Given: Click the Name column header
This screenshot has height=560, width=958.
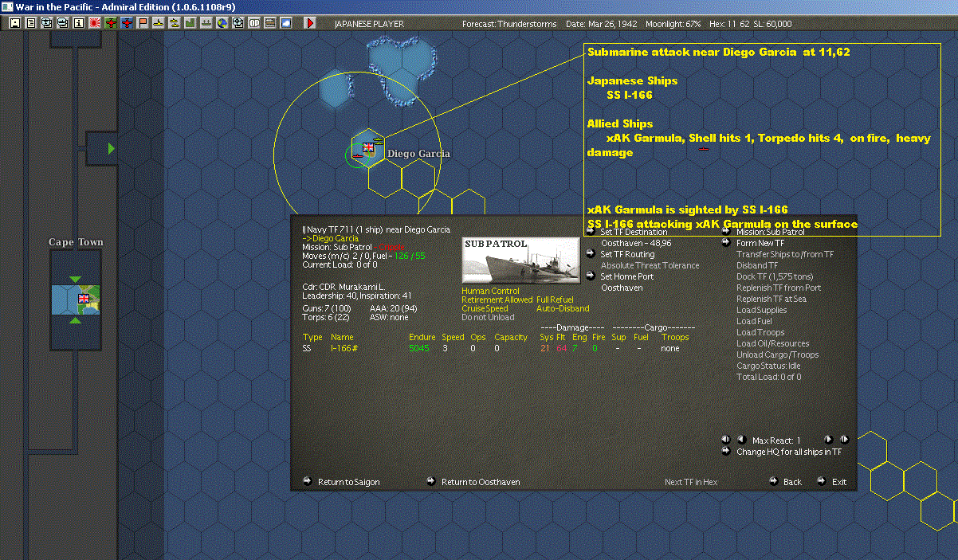Looking at the screenshot, I should click(342, 337).
